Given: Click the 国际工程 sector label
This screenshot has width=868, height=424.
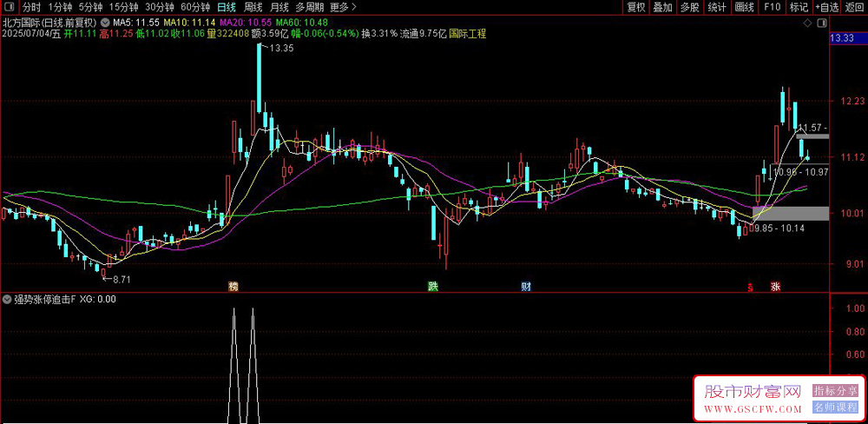Looking at the screenshot, I should 468,34.
